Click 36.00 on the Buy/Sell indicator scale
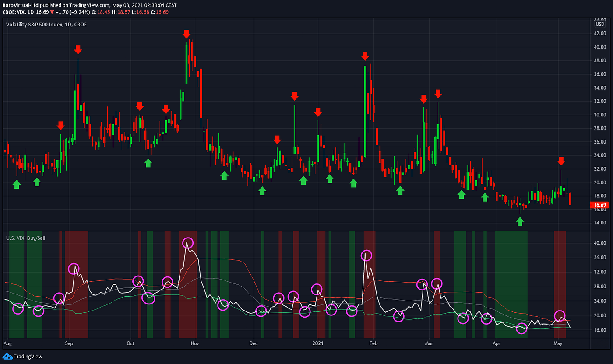 (x=599, y=257)
